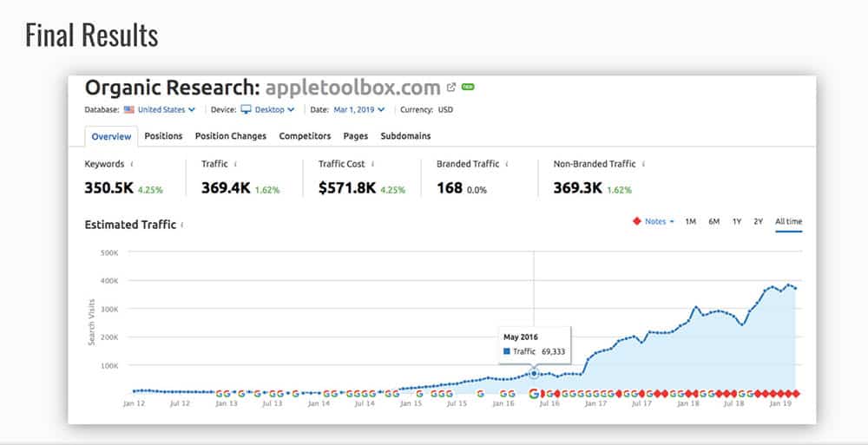Switch to the Positions tab
This screenshot has width=868, height=445.
163,136
